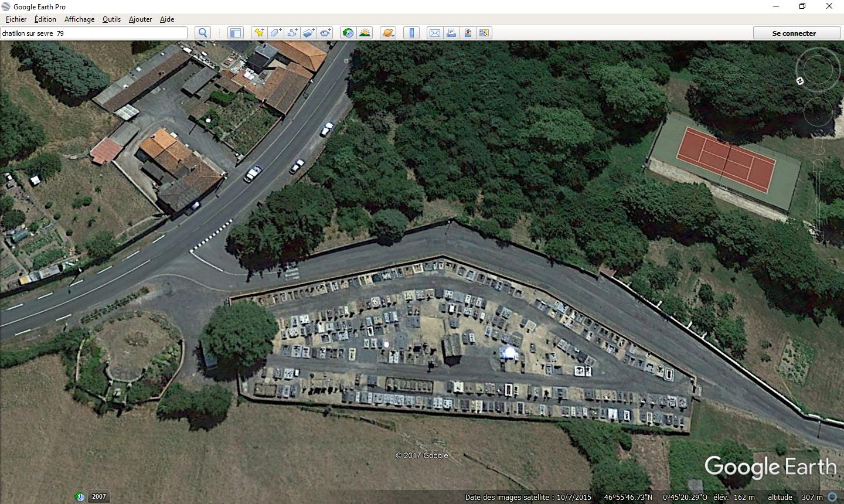Focus the search field containing 'chatillon sur sevre 79'
The image size is (844, 504).
click(x=94, y=33)
